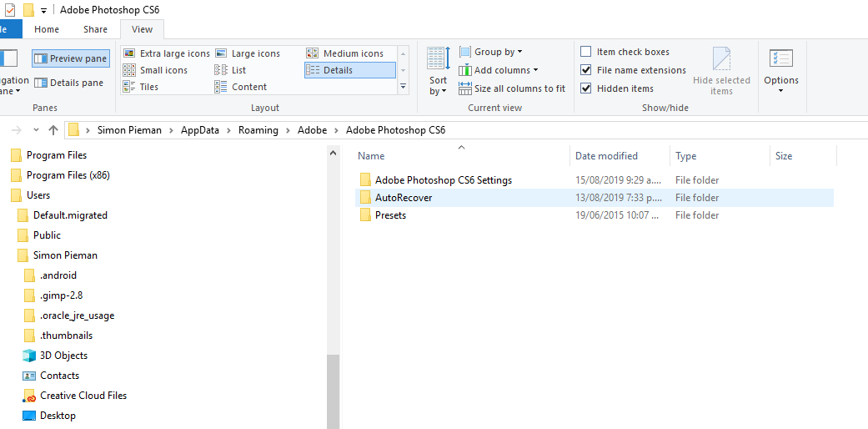Choose Details layout view

click(350, 70)
